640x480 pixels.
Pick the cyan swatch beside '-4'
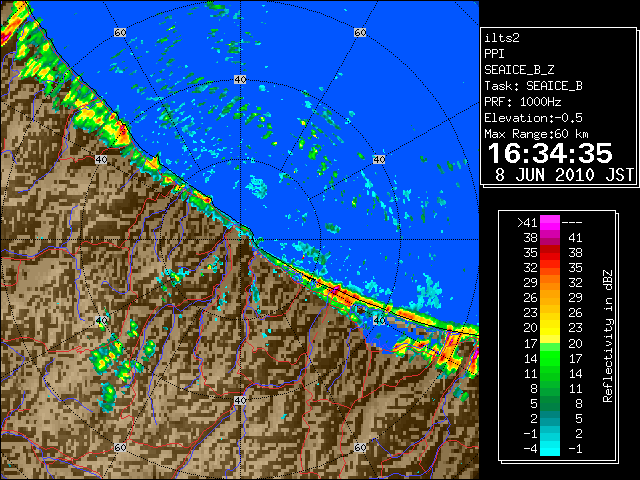coord(550,448)
